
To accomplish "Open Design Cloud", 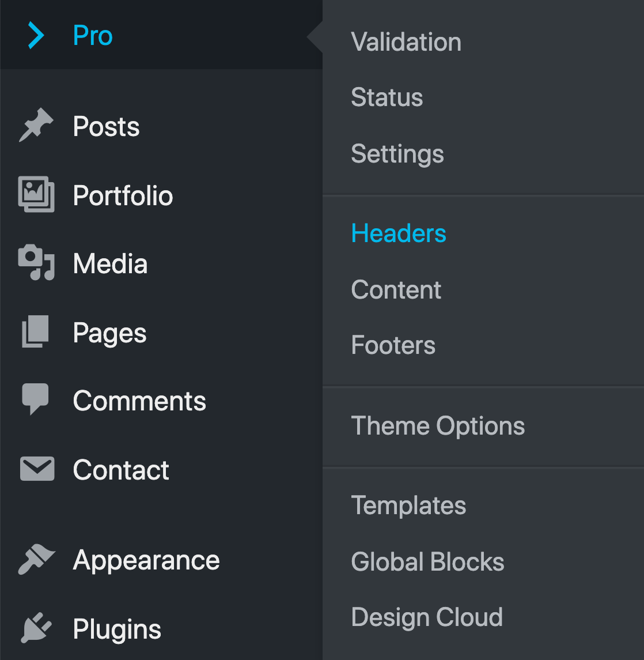I will 427,617.
